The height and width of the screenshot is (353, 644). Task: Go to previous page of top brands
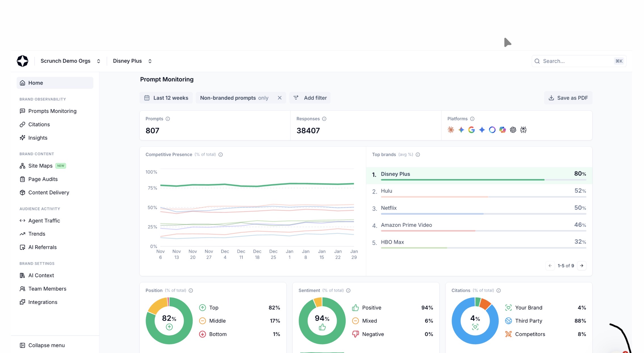click(550, 266)
